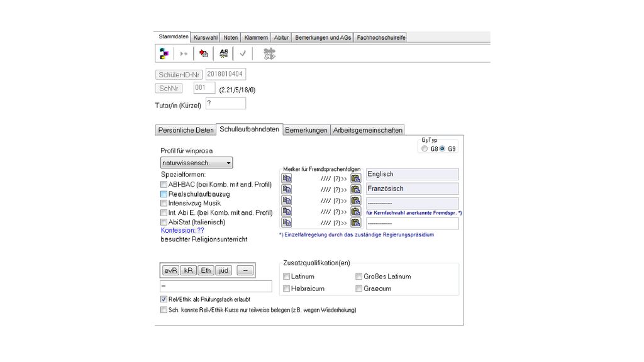Check Sch. konnte Rel-/Ethik-Kurse nur teilweise belegen
The width and height of the screenshot is (644, 362).
click(x=164, y=310)
